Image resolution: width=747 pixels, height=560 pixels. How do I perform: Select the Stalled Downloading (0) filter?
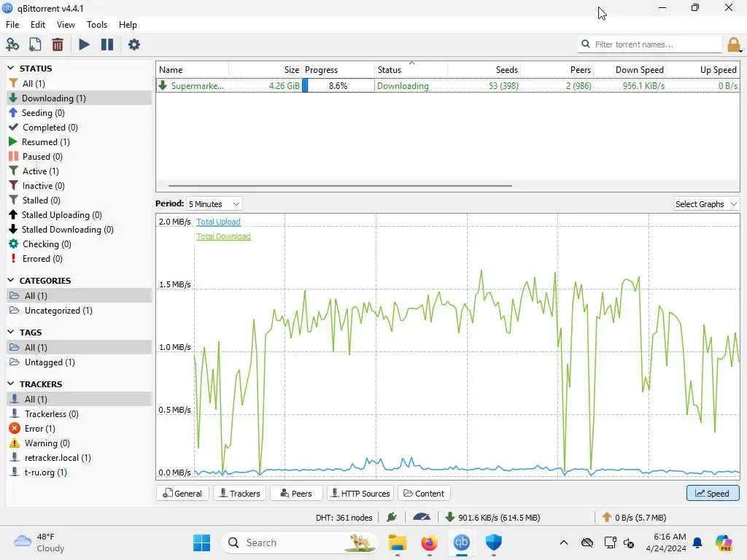(79, 230)
